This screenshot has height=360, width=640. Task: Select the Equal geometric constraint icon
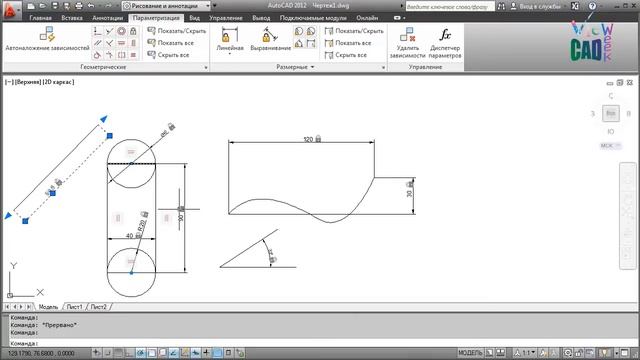click(133, 55)
